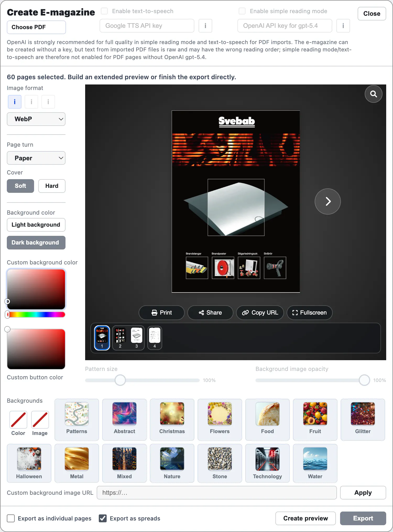Select the second image format info button
This screenshot has height=532, width=393.
tap(31, 102)
